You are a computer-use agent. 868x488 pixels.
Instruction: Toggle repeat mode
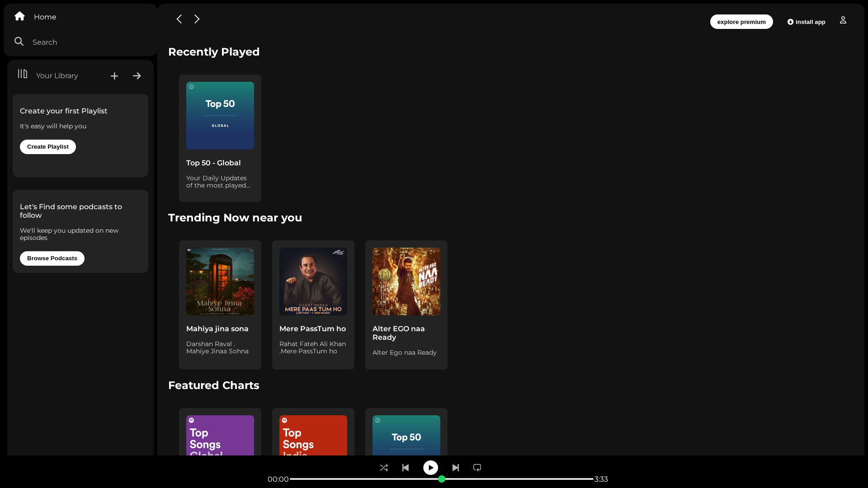coord(477,468)
